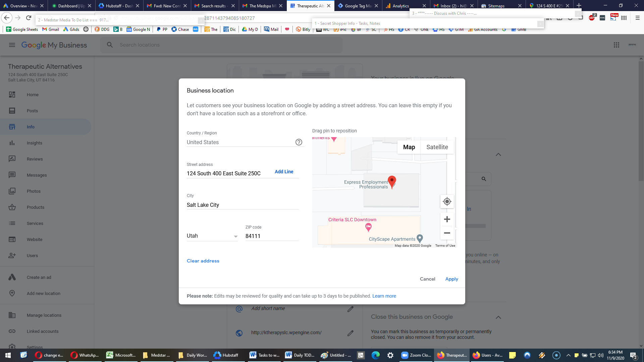Select the Map view toggle

pos(409,147)
